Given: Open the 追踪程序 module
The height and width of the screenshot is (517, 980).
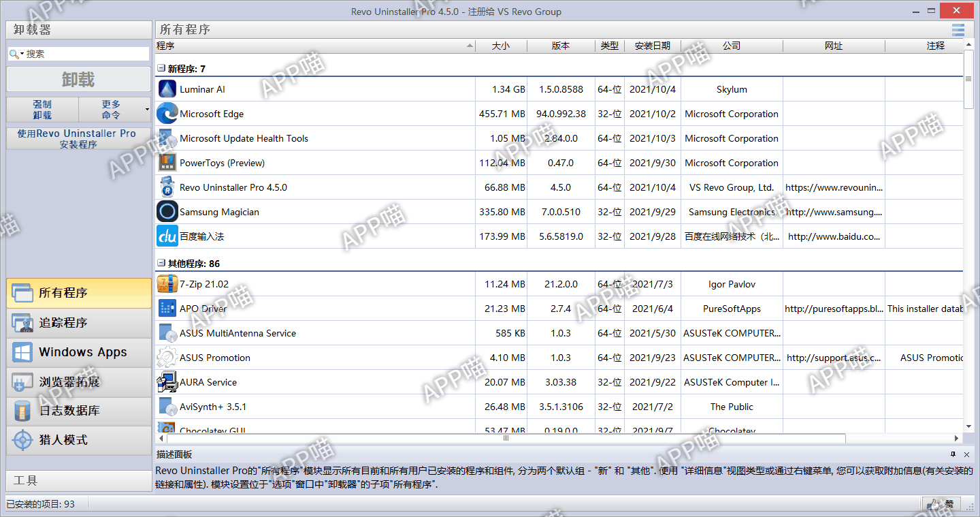Looking at the screenshot, I should (x=79, y=323).
